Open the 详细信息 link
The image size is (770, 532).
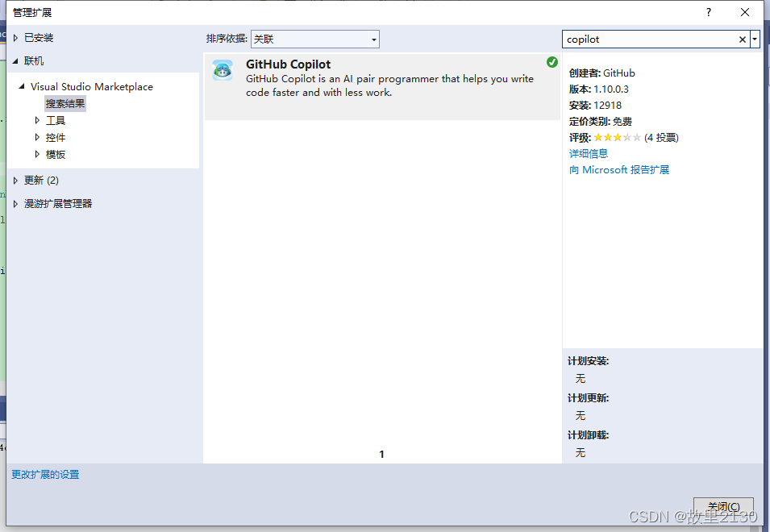589,154
